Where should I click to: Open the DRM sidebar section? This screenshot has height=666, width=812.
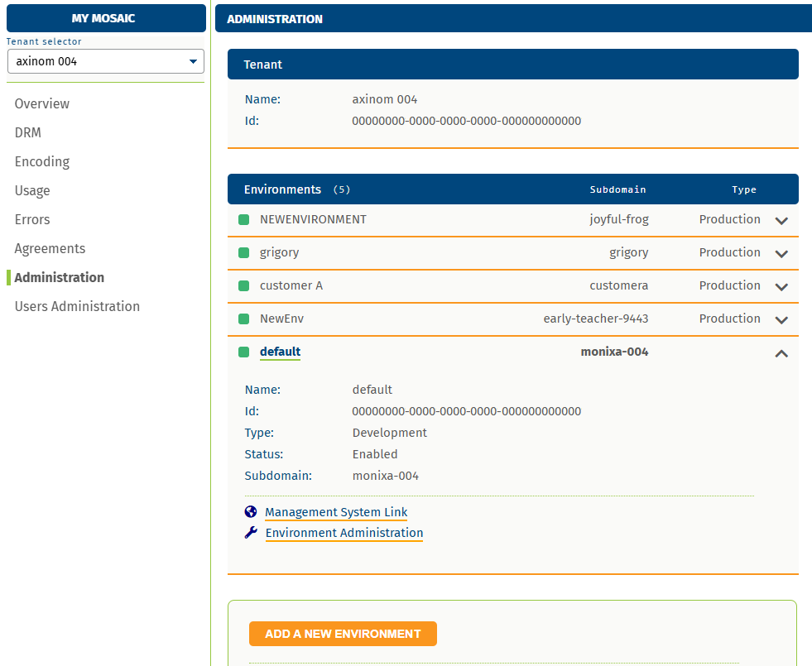point(28,132)
